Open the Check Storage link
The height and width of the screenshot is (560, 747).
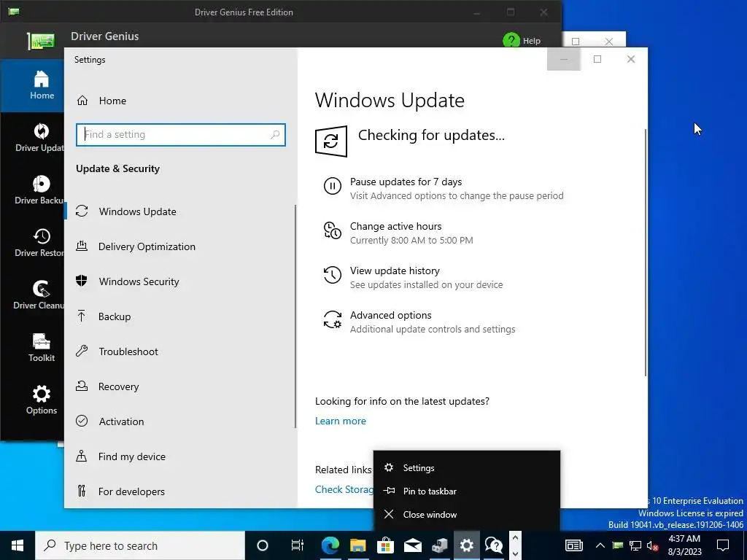point(344,489)
